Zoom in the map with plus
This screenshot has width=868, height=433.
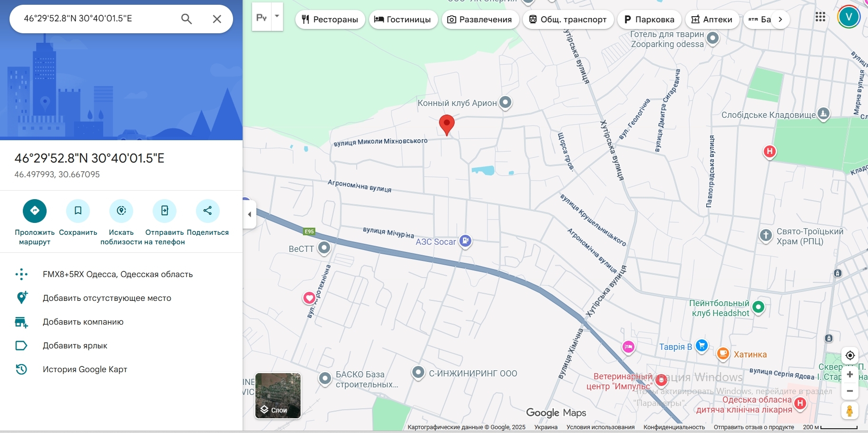(x=850, y=375)
